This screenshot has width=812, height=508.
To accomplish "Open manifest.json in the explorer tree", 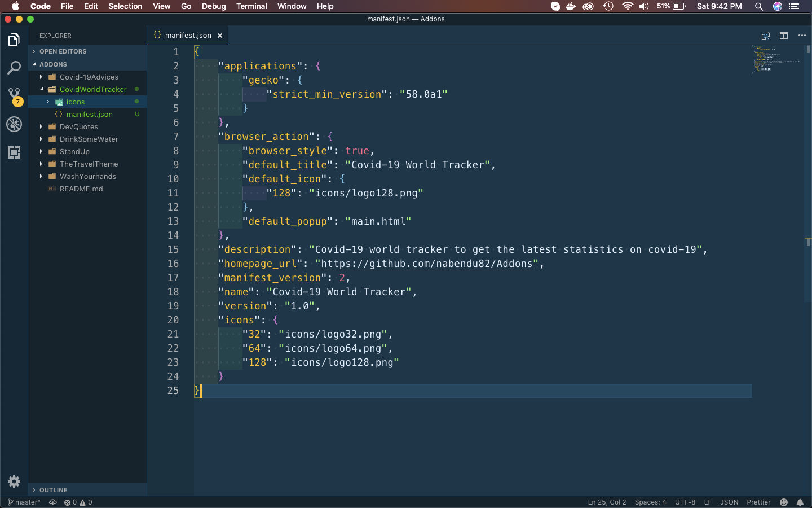I will [x=87, y=115].
